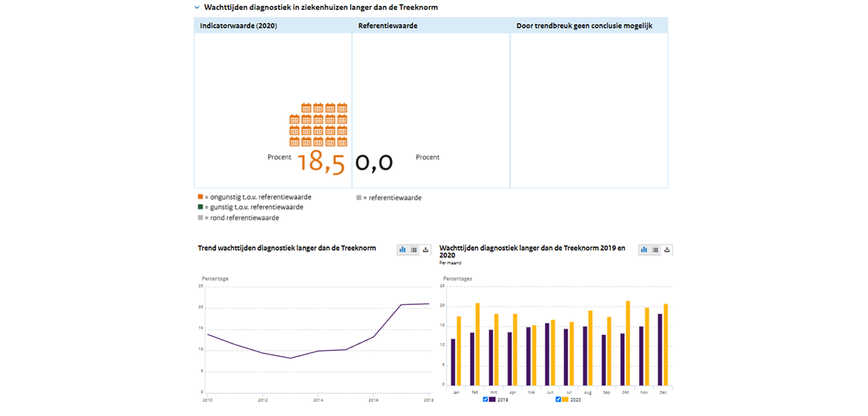Click the green gunstig legend square
This screenshot has width=868, height=416.
click(201, 207)
